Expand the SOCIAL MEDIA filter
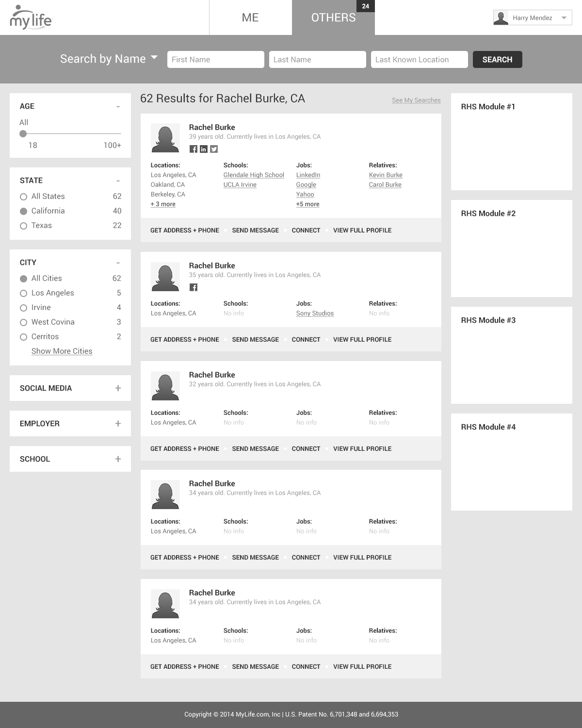The height and width of the screenshot is (728, 582). (x=118, y=388)
